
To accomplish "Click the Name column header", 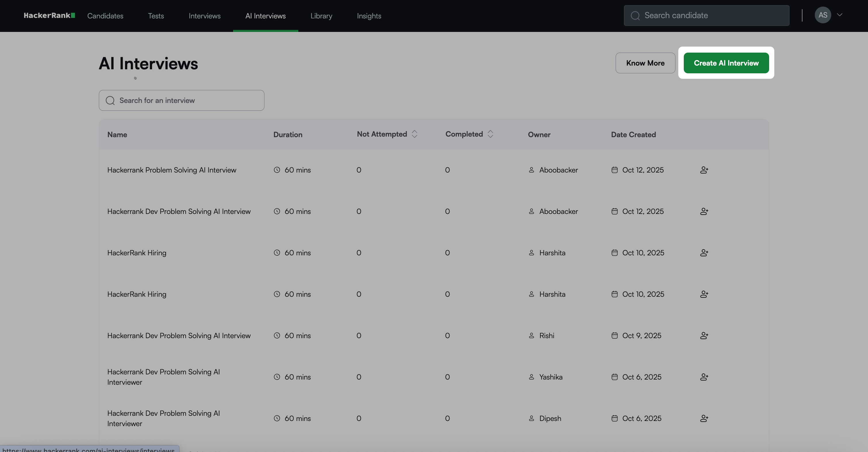I will [117, 135].
